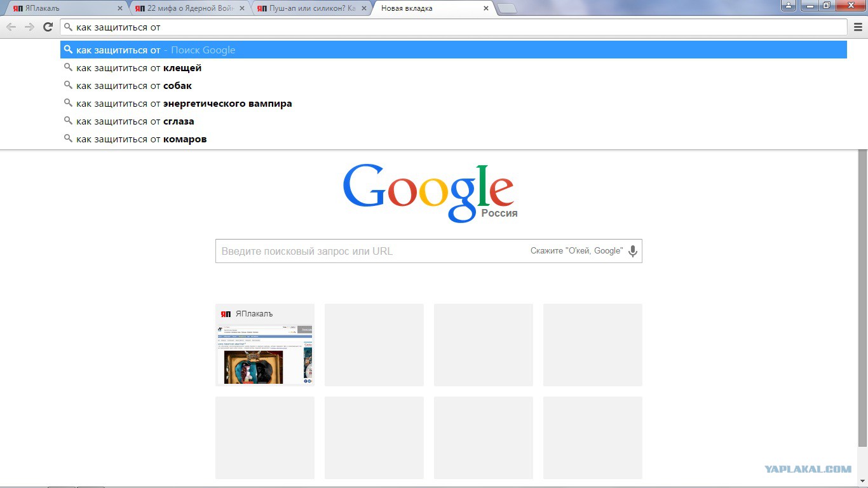This screenshot has width=868, height=488.
Task: Click the browser Back arrow
Action: pyautogui.click(x=11, y=27)
